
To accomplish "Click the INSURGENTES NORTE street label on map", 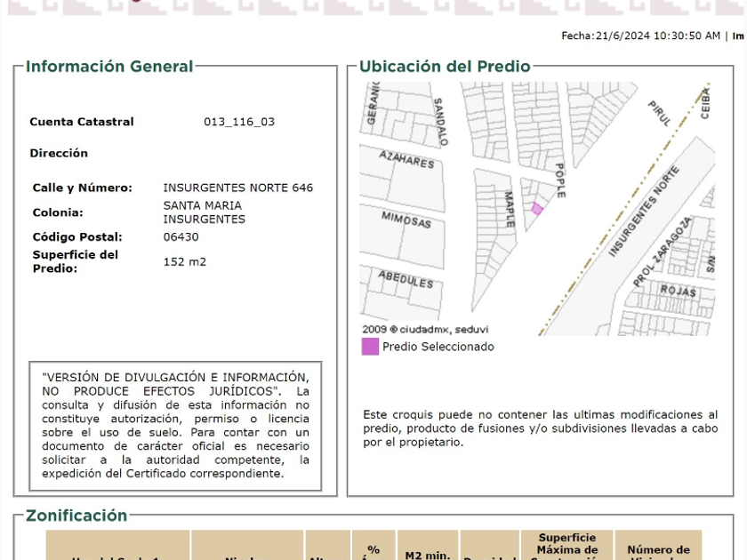I will click(x=644, y=212).
